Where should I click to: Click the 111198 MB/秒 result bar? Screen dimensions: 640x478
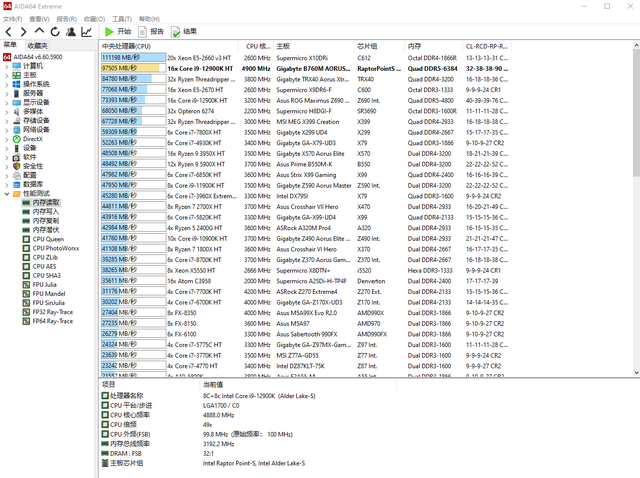133,58
